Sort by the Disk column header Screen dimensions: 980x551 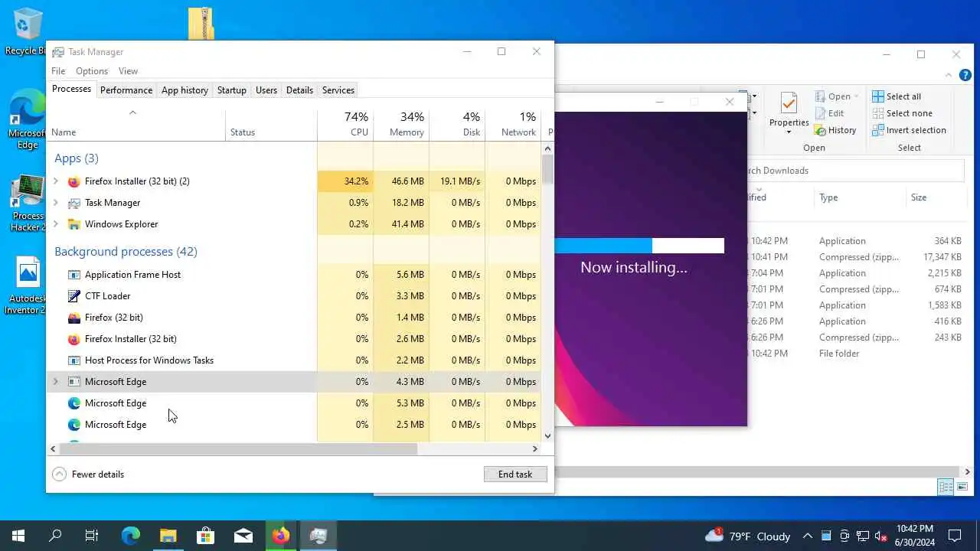click(x=457, y=124)
